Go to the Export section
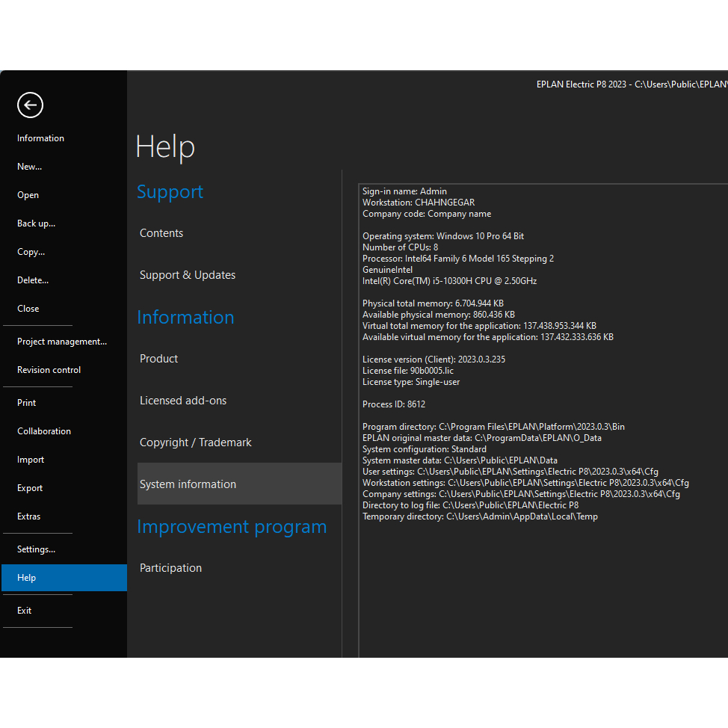This screenshot has width=728, height=728. 30,488
